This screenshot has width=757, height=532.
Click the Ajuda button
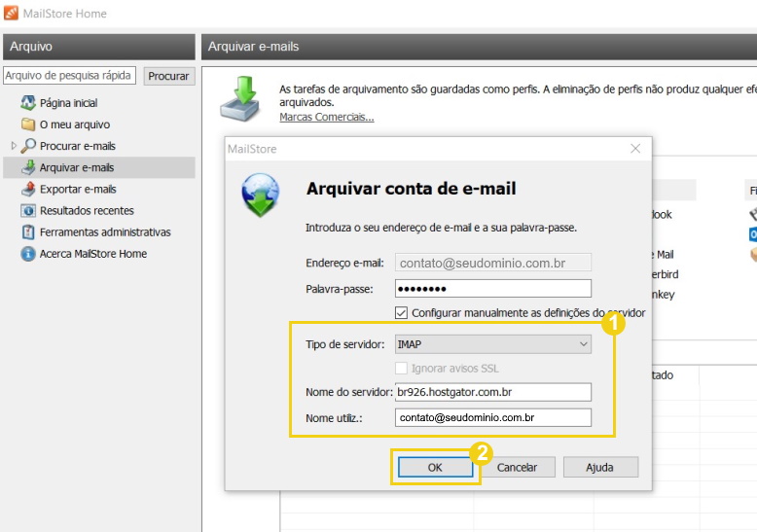(600, 467)
